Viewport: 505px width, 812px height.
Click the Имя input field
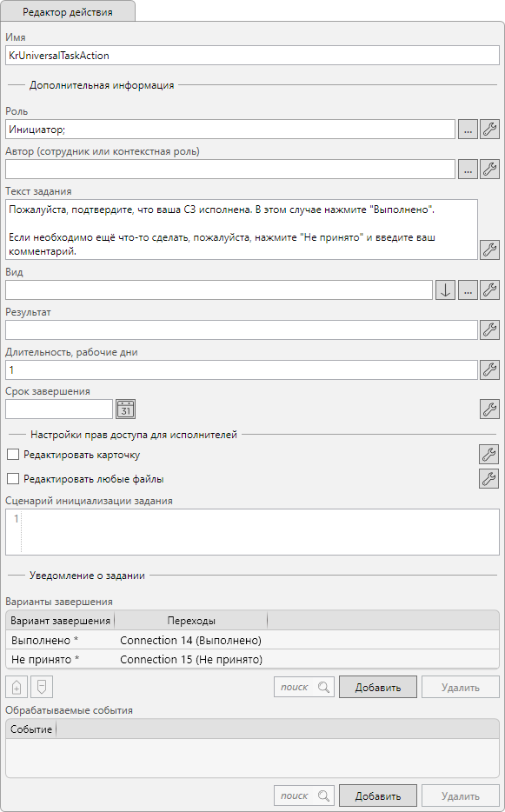(x=252, y=56)
